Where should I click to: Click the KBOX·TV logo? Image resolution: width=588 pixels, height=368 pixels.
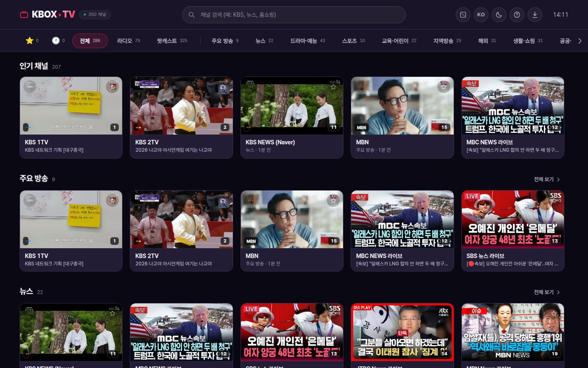pos(47,15)
